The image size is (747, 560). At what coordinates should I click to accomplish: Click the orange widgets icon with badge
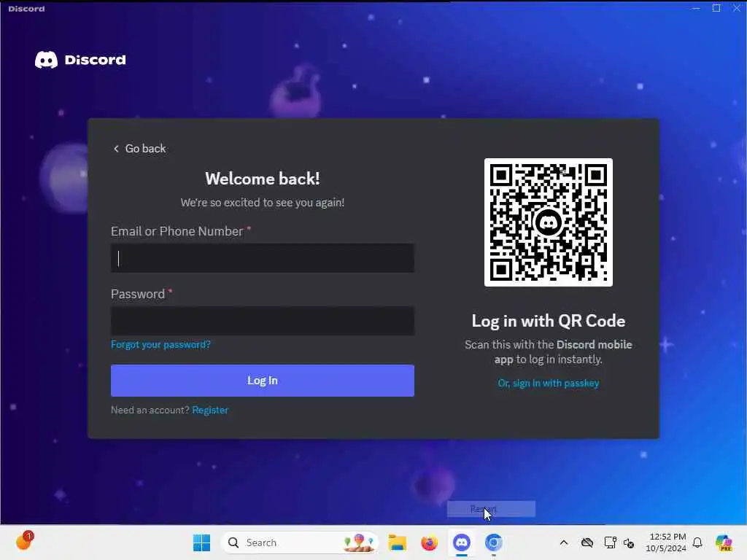click(24, 541)
